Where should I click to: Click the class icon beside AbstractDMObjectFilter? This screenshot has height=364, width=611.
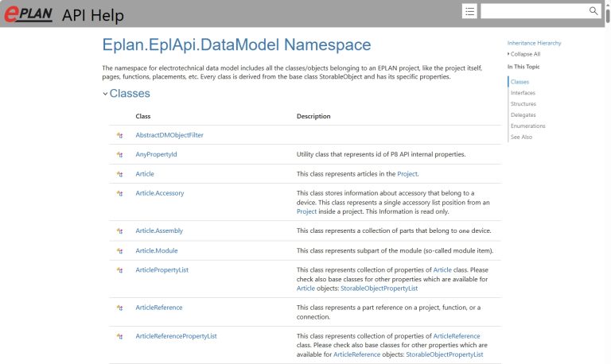(x=119, y=135)
